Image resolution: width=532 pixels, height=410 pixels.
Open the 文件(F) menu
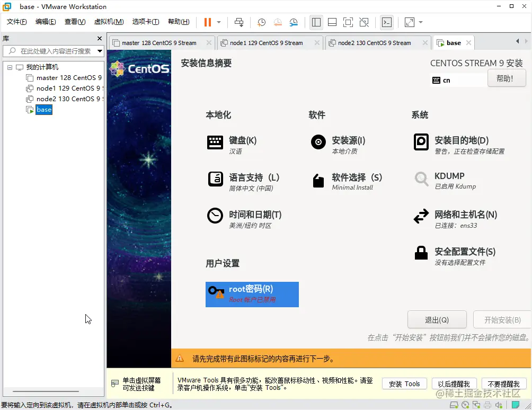pyautogui.click(x=16, y=22)
